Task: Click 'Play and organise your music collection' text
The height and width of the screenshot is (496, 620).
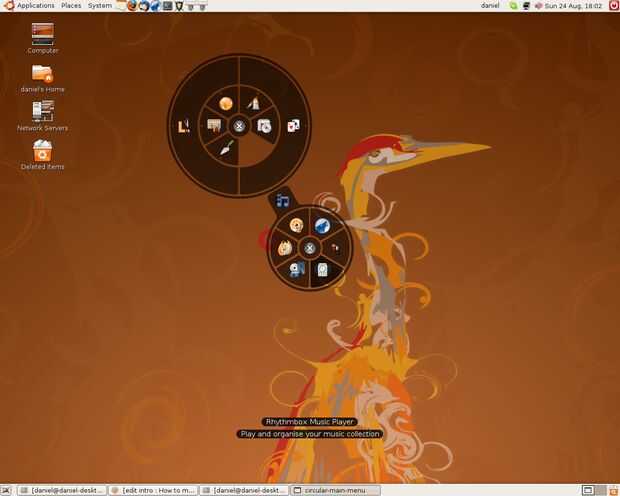Action: coord(310,434)
